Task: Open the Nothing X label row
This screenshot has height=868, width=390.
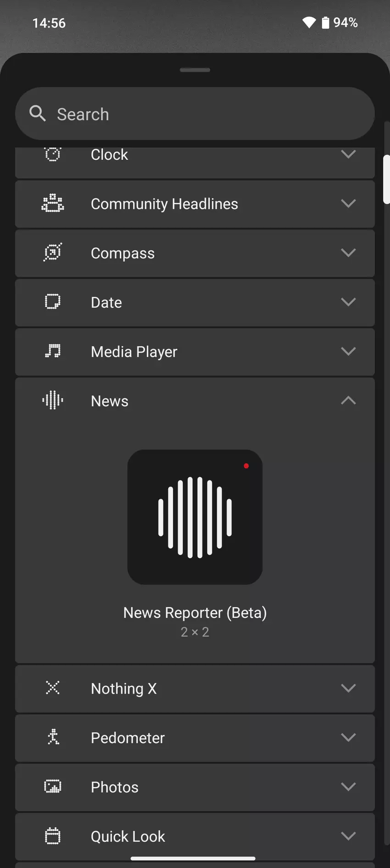Action: pos(124,689)
